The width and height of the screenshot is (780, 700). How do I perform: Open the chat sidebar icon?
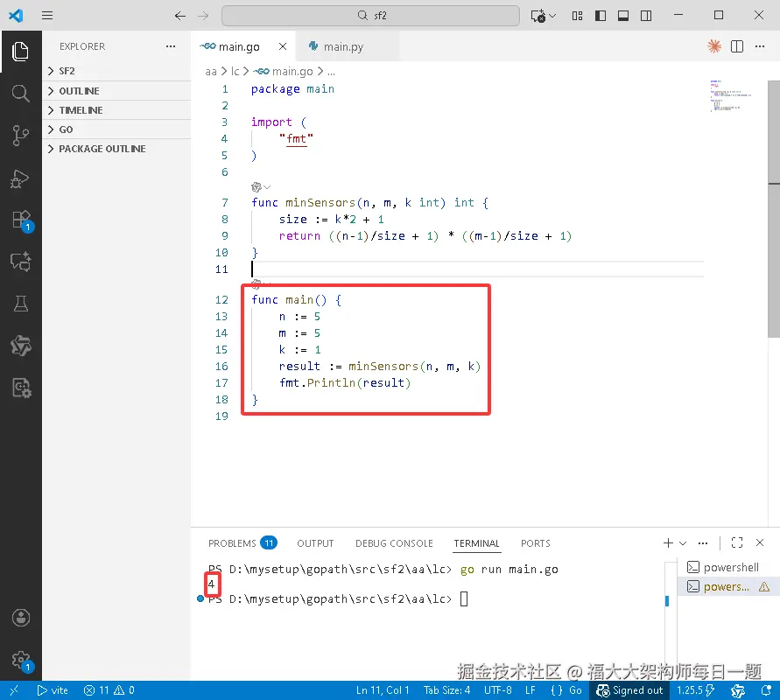click(x=20, y=262)
